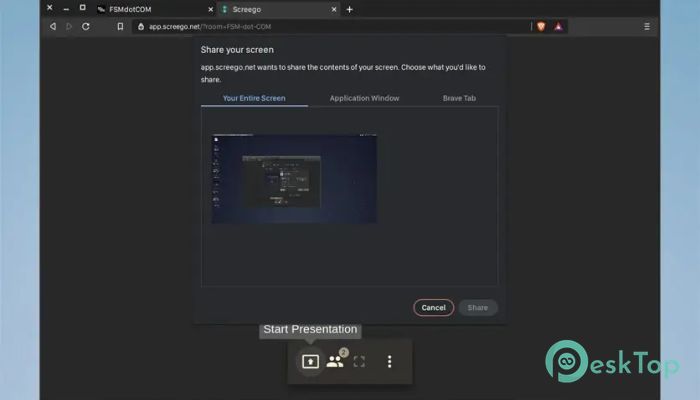Image resolution: width=700 pixels, height=400 pixels.
Task: Click the bookmark icon in toolbar
Action: [120, 26]
